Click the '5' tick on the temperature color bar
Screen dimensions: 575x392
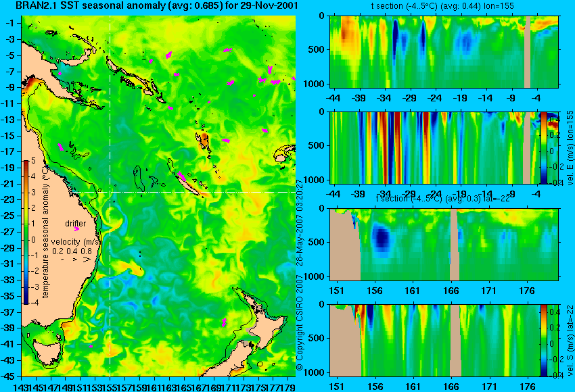click(x=33, y=160)
